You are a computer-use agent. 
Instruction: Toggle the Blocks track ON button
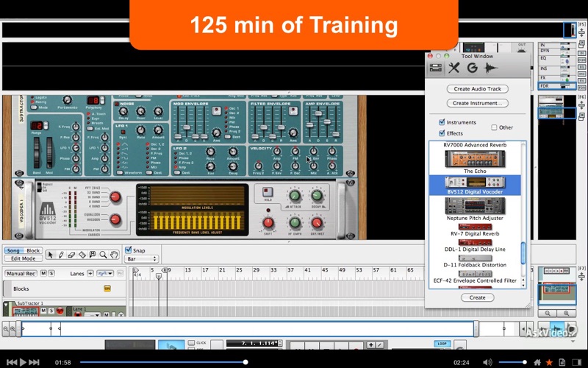[107, 289]
